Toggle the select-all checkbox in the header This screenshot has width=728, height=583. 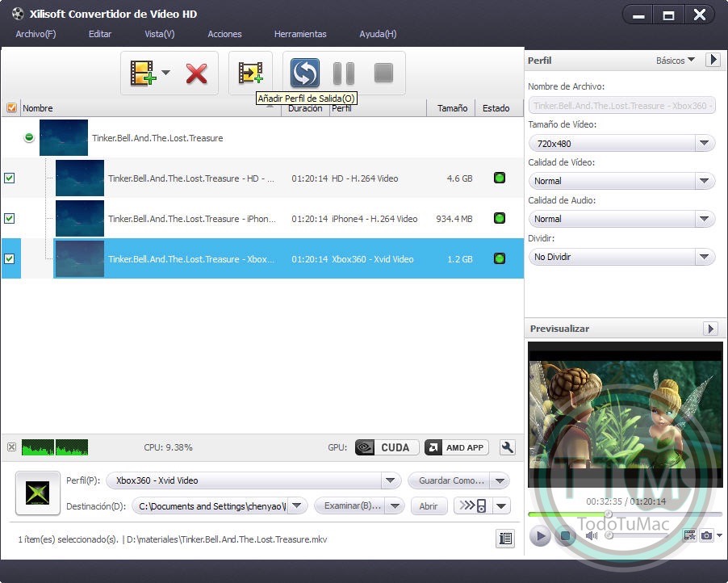click(x=11, y=107)
